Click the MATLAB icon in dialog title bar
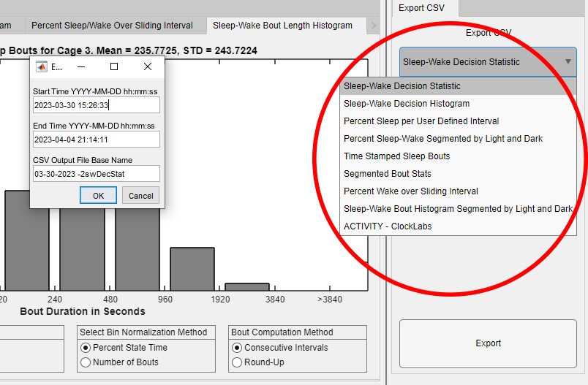The image size is (588, 385). pyautogui.click(x=42, y=66)
